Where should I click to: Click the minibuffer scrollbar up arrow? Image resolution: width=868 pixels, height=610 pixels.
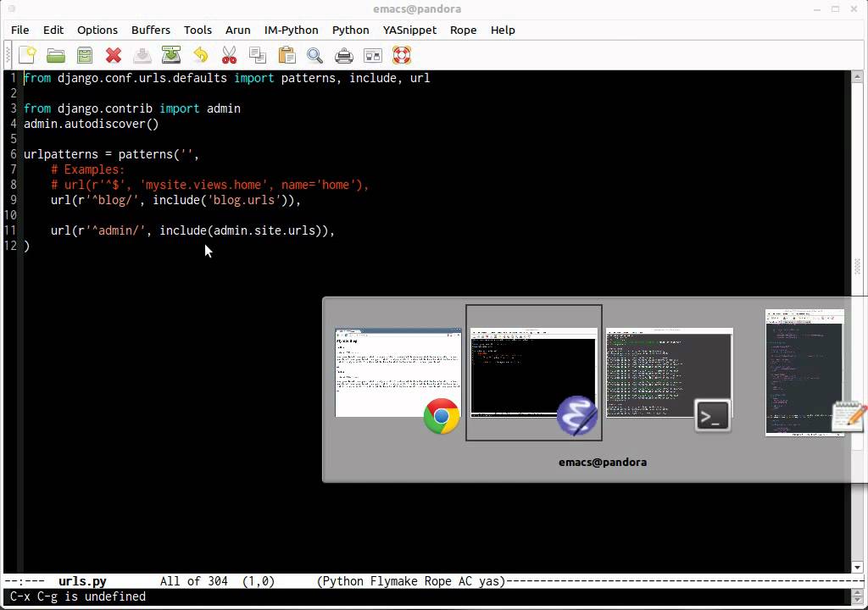point(857,594)
